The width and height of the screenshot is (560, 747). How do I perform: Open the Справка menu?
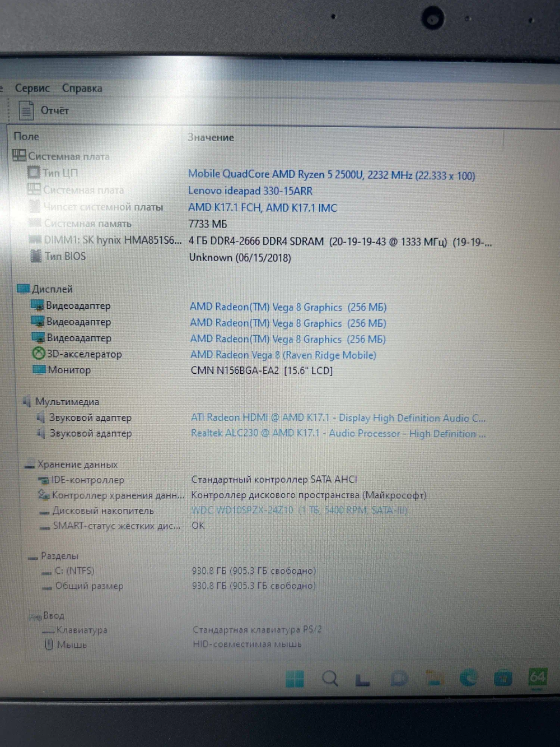[82, 89]
